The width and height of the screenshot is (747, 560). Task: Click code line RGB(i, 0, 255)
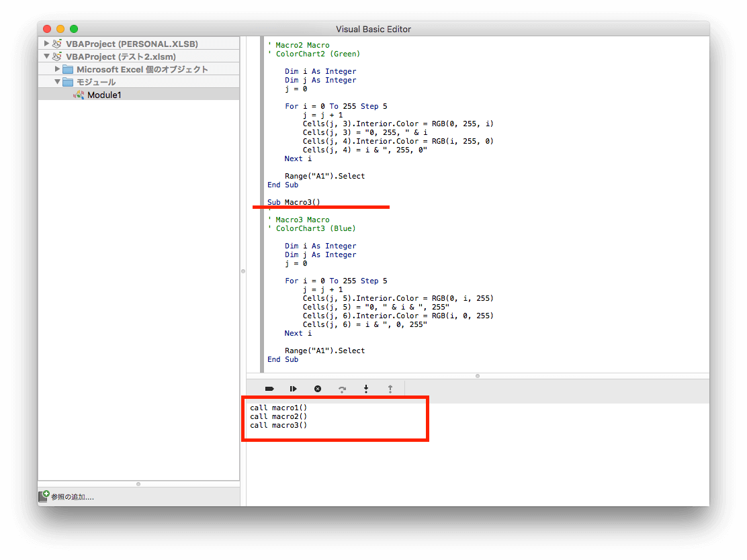point(398,316)
